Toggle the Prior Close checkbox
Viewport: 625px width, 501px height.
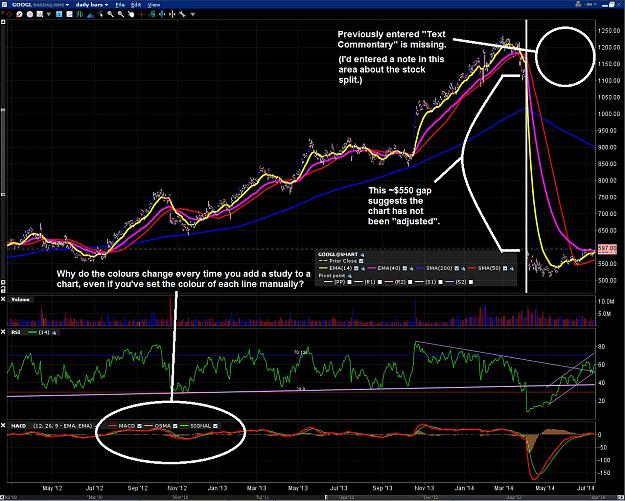(361, 261)
